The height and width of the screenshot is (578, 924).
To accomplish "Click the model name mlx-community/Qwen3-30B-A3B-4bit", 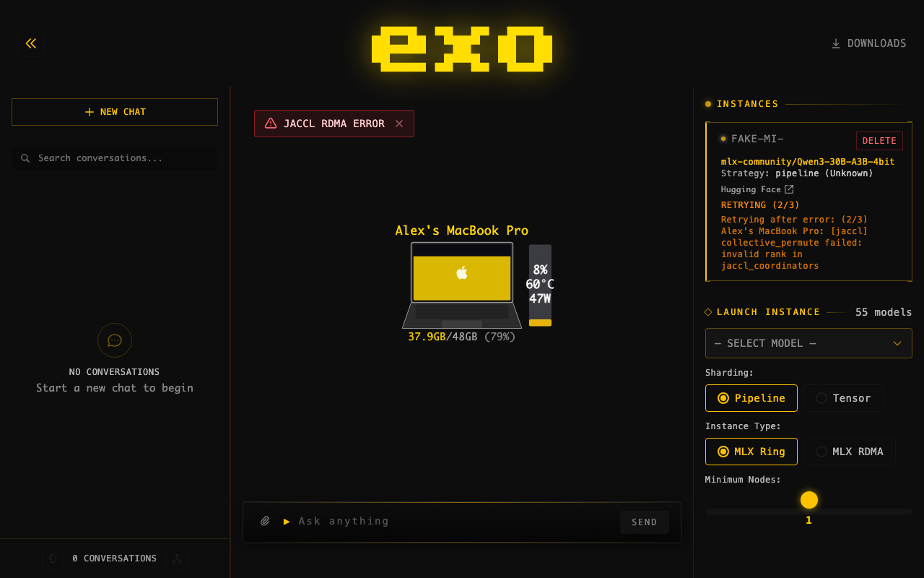I will [x=808, y=162].
